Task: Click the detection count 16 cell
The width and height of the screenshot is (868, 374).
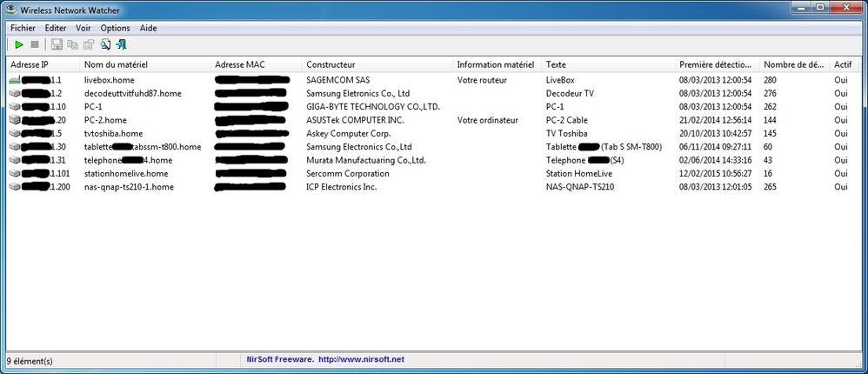Action: [768, 174]
